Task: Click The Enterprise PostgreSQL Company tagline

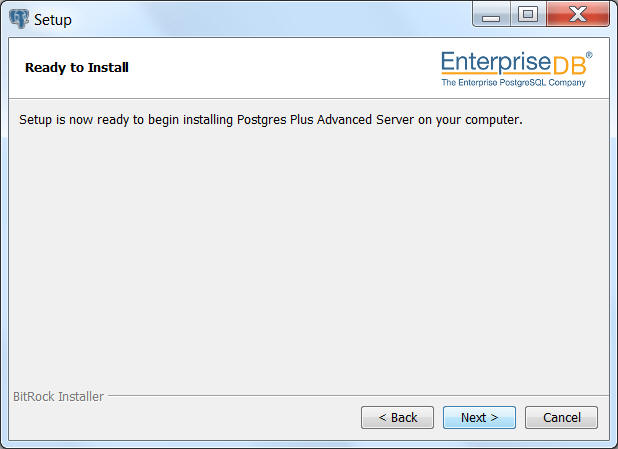Action: click(514, 82)
